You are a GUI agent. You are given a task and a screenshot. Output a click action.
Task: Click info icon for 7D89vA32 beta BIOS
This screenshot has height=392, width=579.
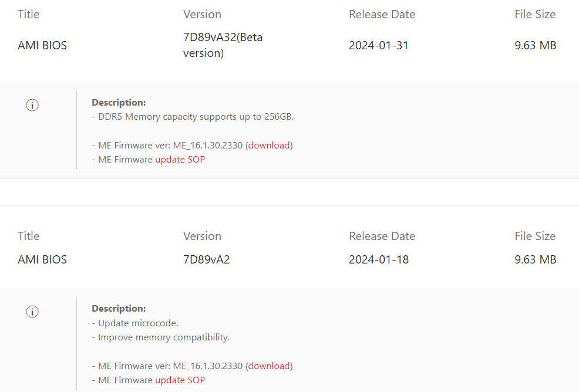pyautogui.click(x=32, y=105)
